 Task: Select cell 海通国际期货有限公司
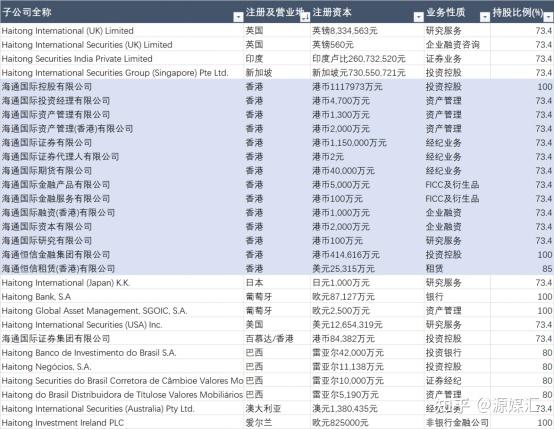pos(122,171)
